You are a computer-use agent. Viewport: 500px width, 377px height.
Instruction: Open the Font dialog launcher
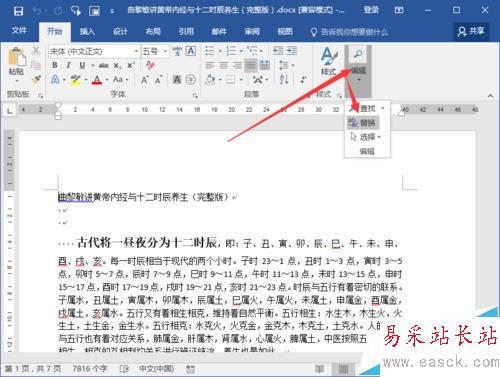(195, 96)
